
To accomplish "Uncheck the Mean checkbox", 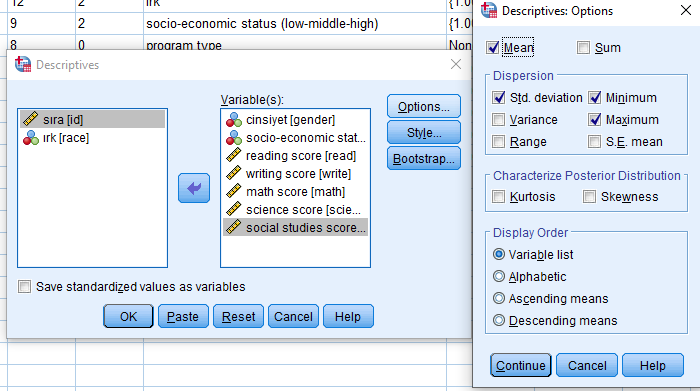I will click(492, 47).
